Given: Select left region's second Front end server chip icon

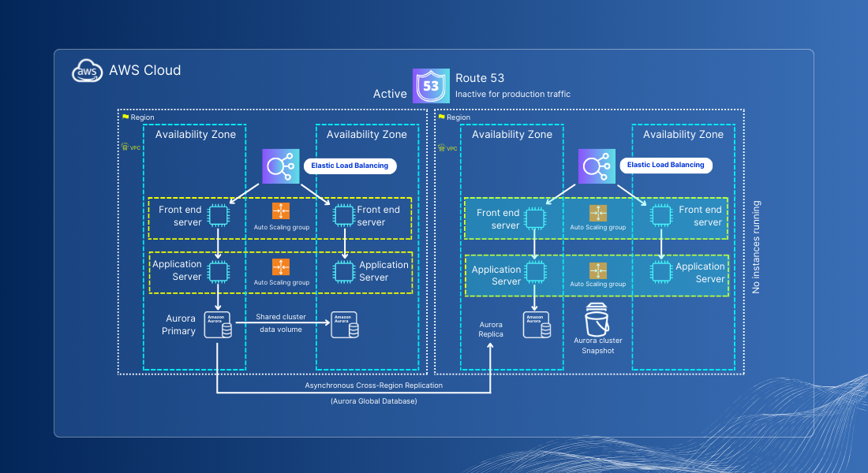Looking at the screenshot, I should coord(344,215).
